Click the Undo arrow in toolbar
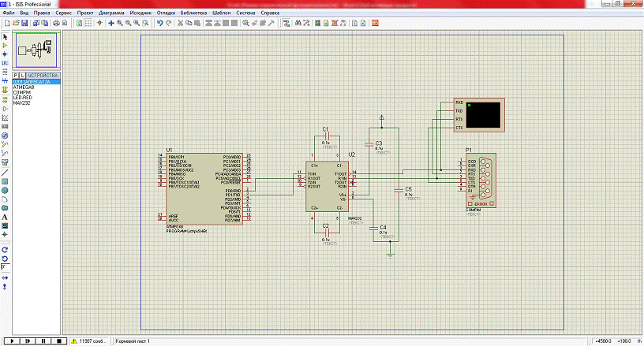 tap(159, 24)
